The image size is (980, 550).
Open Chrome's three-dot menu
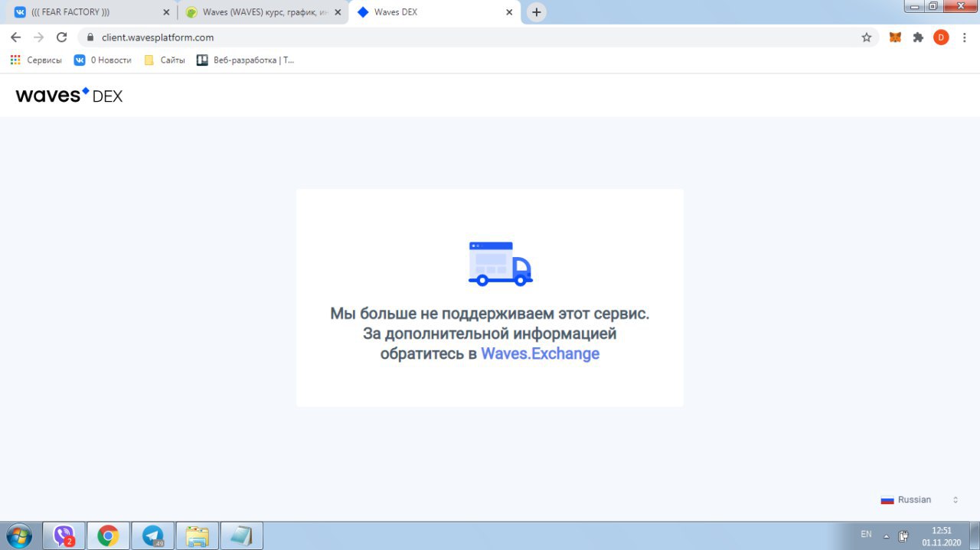(964, 37)
